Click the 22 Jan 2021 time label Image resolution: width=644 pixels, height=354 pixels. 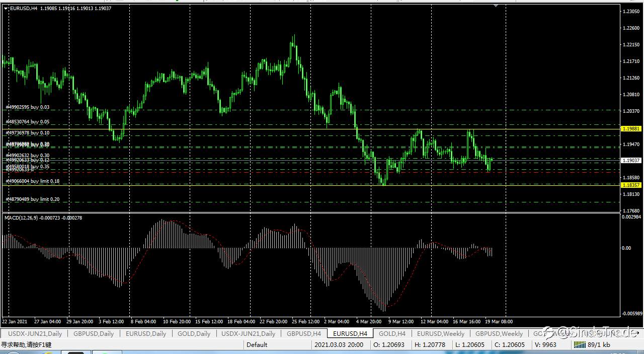pyautogui.click(x=15, y=321)
